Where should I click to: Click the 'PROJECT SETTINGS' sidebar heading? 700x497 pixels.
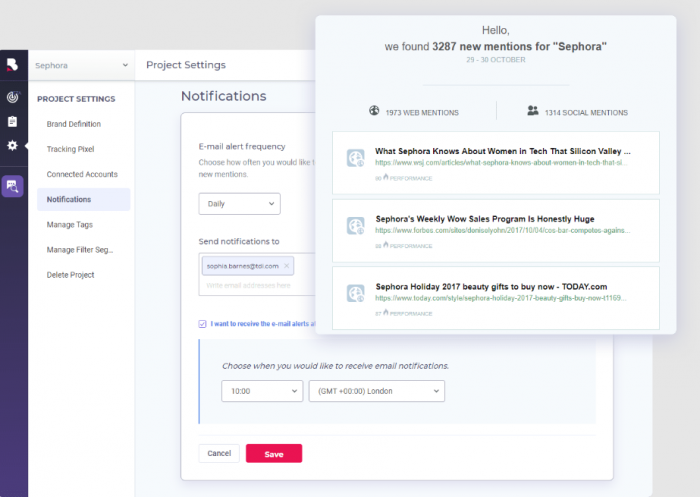click(x=76, y=99)
